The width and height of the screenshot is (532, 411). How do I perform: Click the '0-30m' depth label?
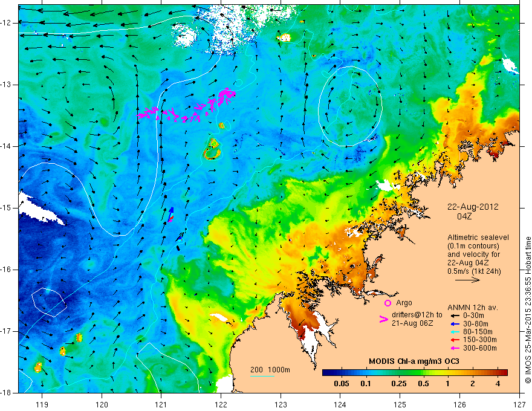click(x=473, y=316)
